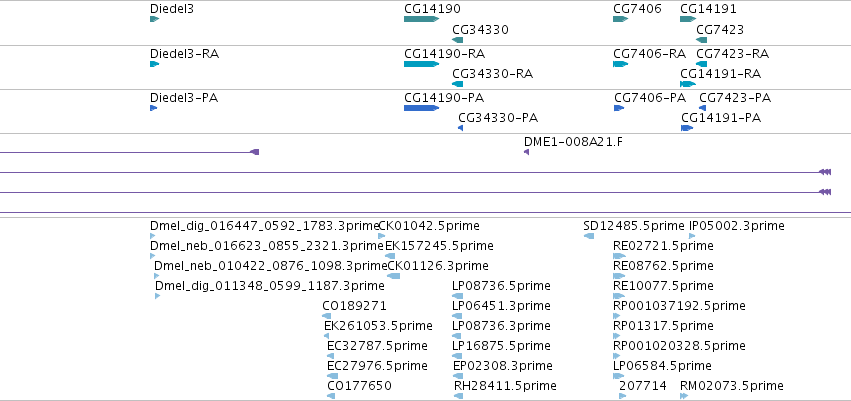This screenshot has height=401, width=851.
Task: Select the Dmel_dig_011348_0599_1187.3prime label
Action: click(270, 285)
